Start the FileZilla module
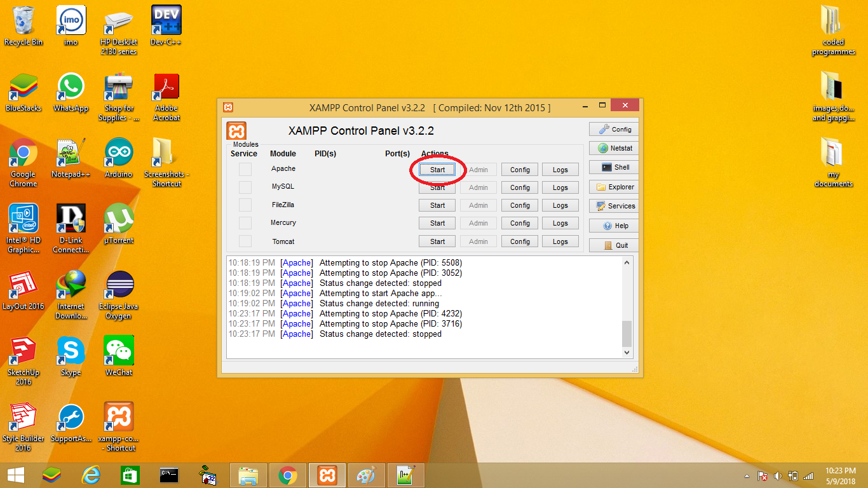Viewport: 868px width, 488px height. (437, 205)
